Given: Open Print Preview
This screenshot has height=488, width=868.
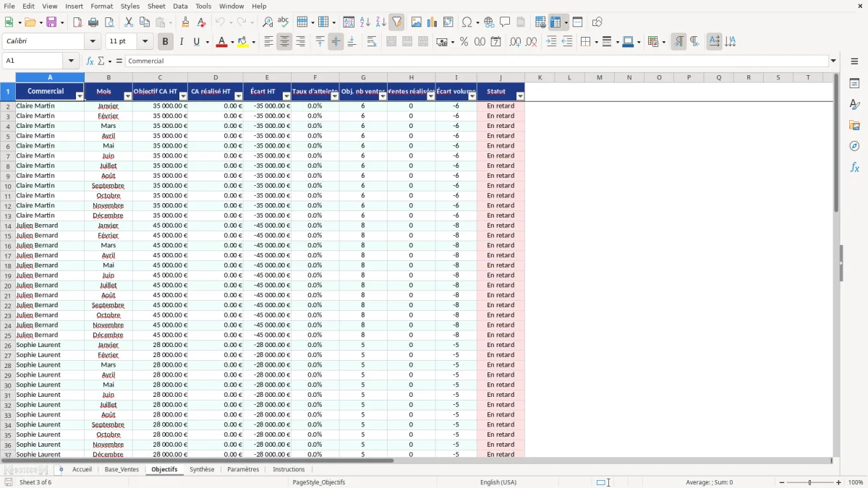Looking at the screenshot, I should pyautogui.click(x=109, y=22).
